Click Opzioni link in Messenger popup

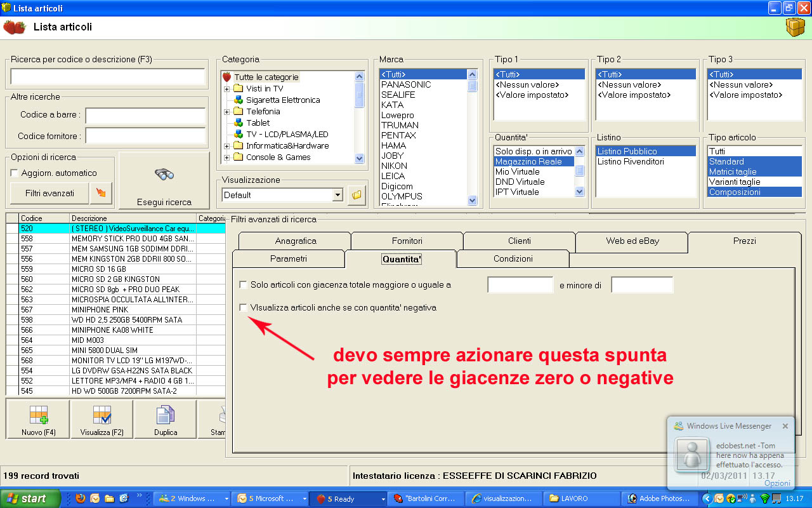(x=777, y=483)
